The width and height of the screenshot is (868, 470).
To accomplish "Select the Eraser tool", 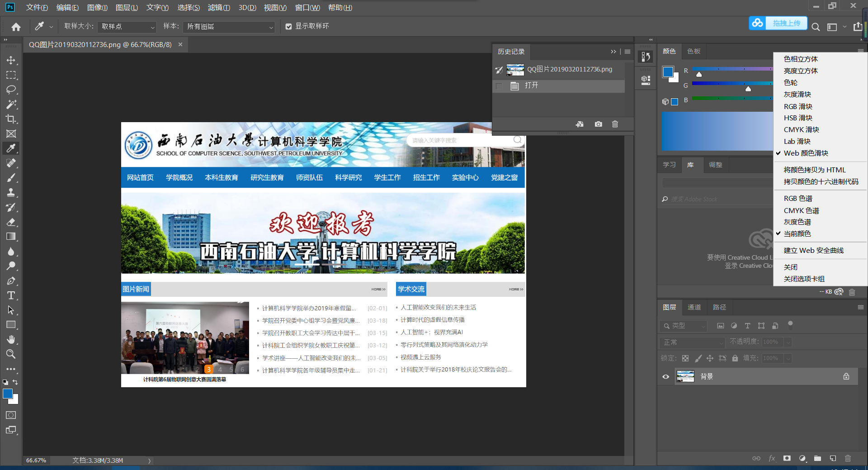I will 11,222.
